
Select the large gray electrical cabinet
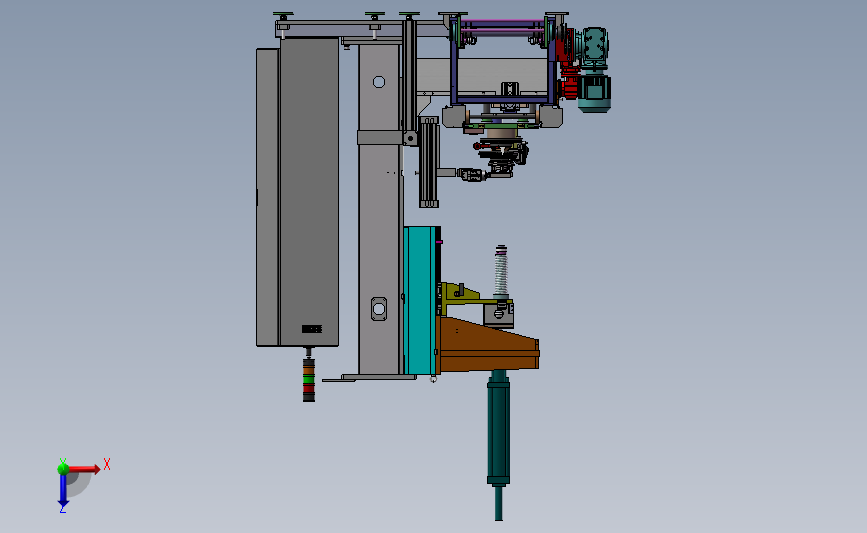pos(297,192)
